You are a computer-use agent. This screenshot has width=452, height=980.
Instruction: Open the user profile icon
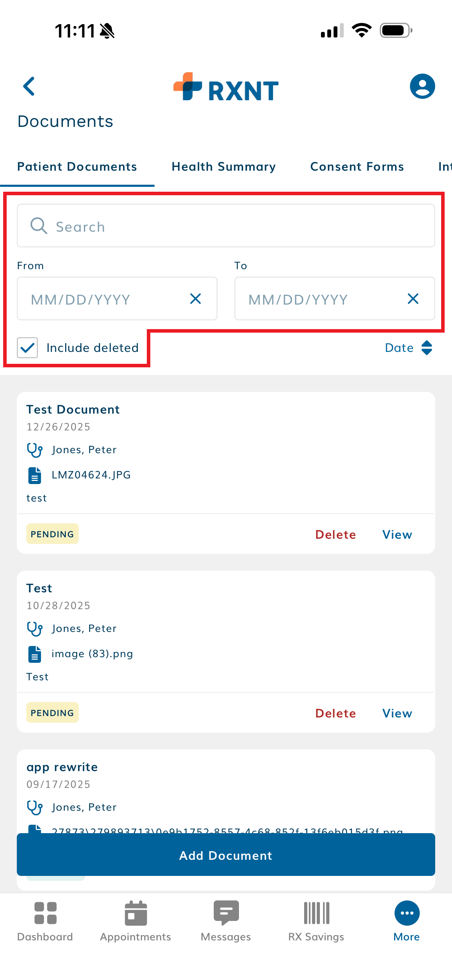tap(422, 86)
